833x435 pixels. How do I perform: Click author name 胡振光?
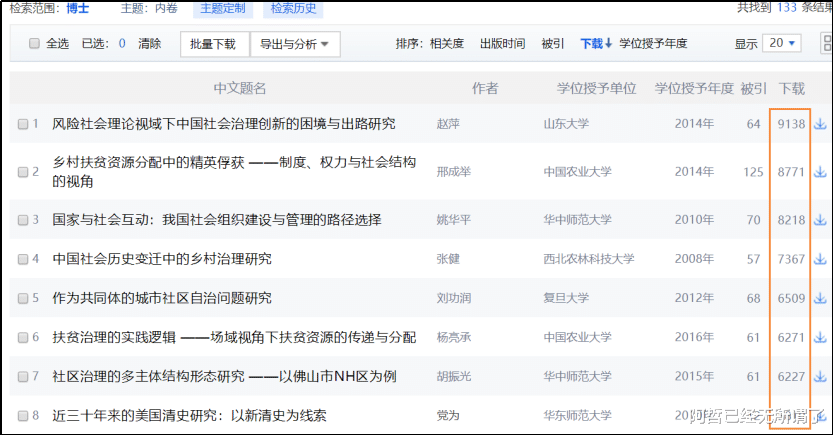coord(454,377)
